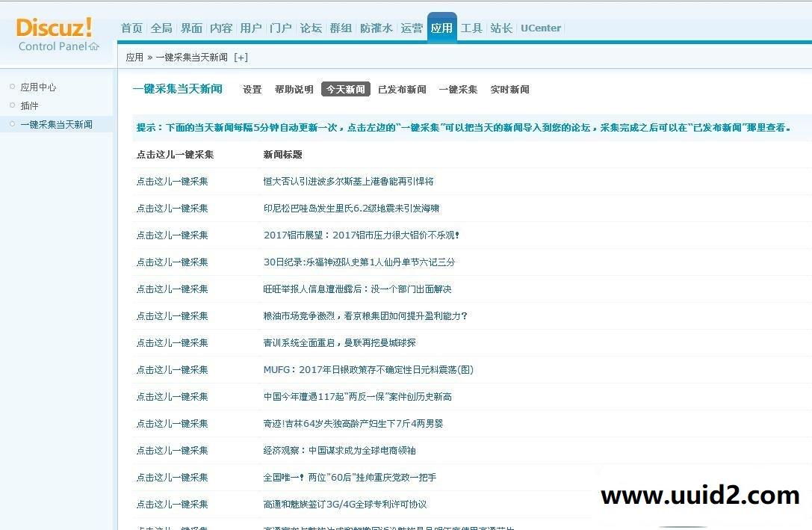The height and width of the screenshot is (530, 812).
Task: Open the 应用中心 sidebar entry
Action: (38, 87)
